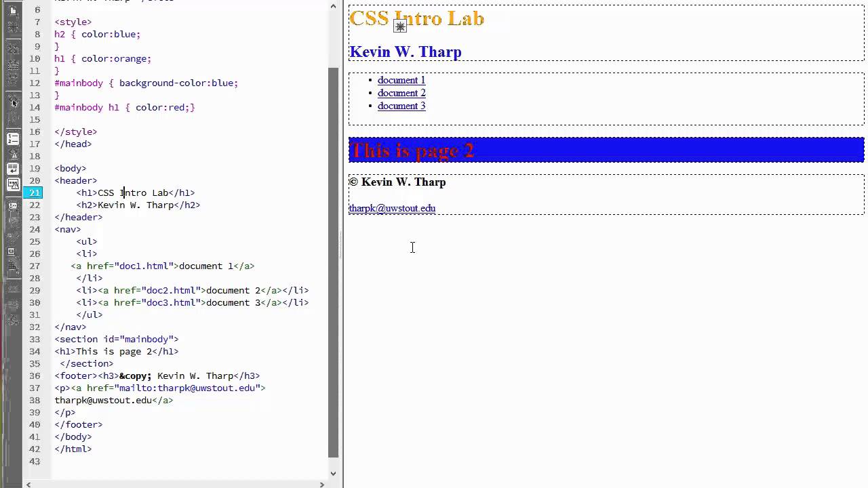Toggle Syntax Error Alerts icon
The width and height of the screenshot is (868, 488).
click(x=13, y=184)
